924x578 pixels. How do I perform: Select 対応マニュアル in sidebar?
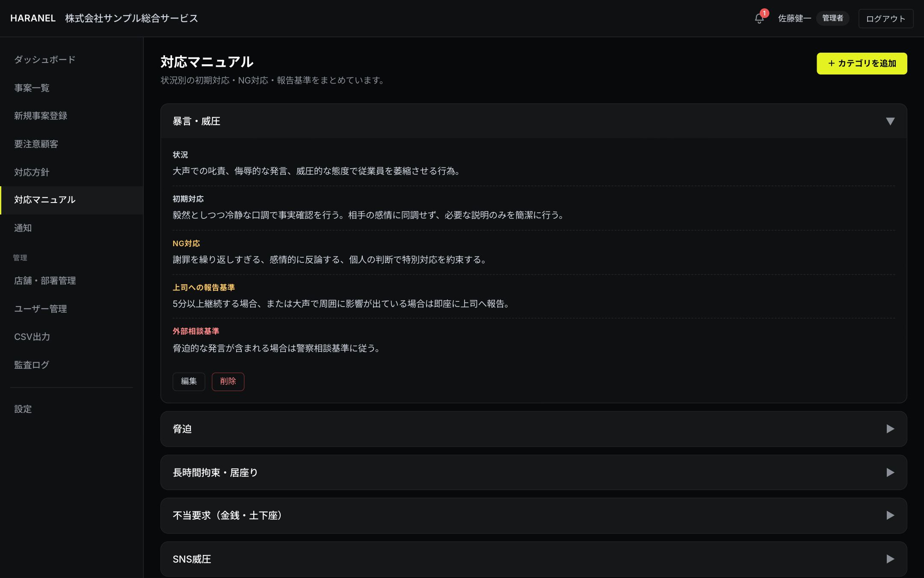[x=72, y=200]
